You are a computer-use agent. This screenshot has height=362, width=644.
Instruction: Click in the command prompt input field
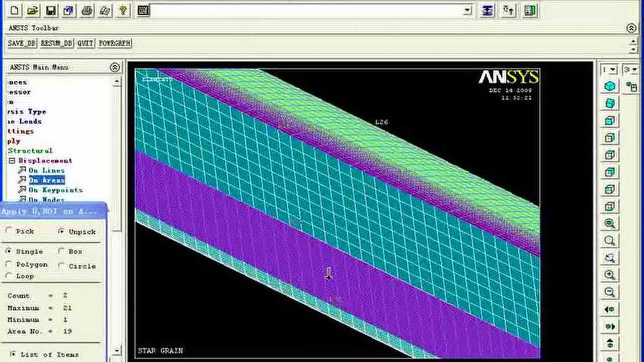(307, 11)
